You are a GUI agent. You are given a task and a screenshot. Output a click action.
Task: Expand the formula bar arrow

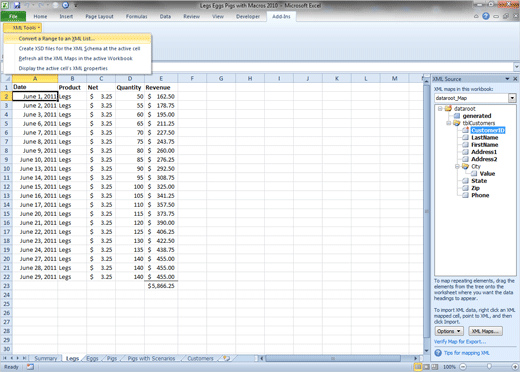516,67
